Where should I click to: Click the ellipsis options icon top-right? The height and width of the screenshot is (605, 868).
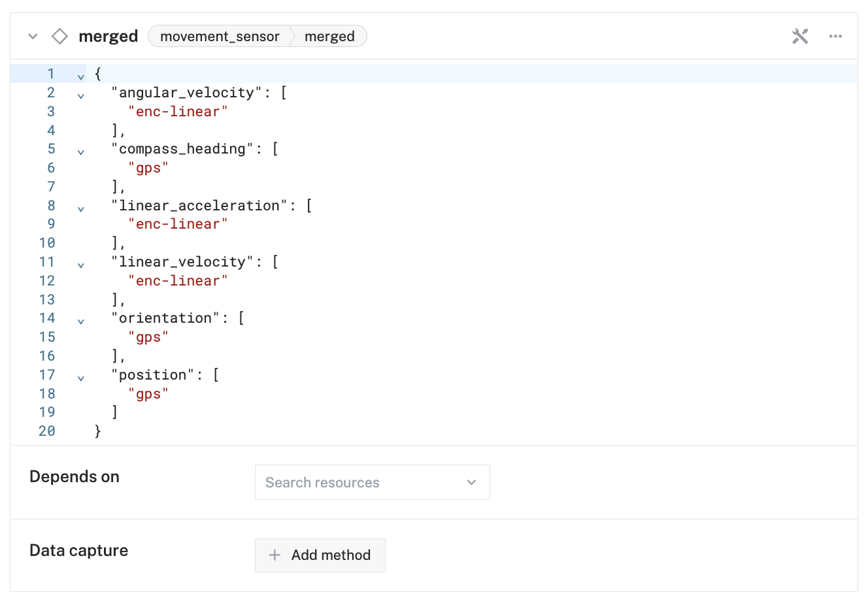[x=835, y=37]
